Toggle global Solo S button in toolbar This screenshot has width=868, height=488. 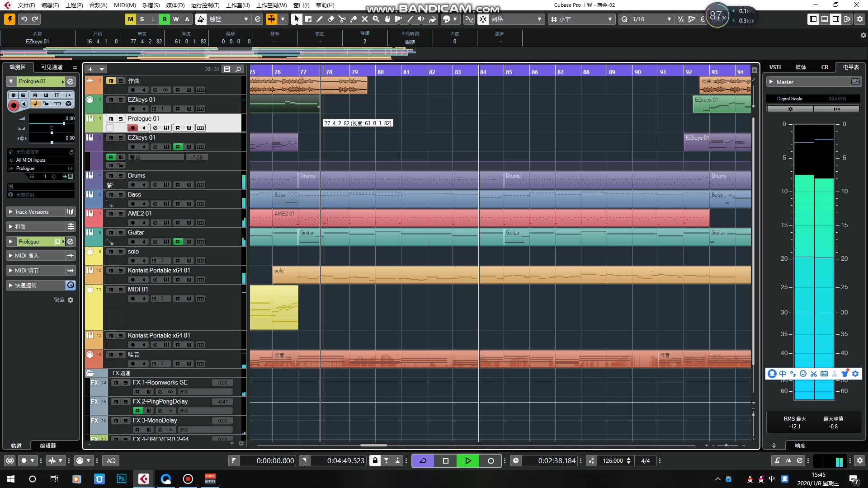click(142, 19)
